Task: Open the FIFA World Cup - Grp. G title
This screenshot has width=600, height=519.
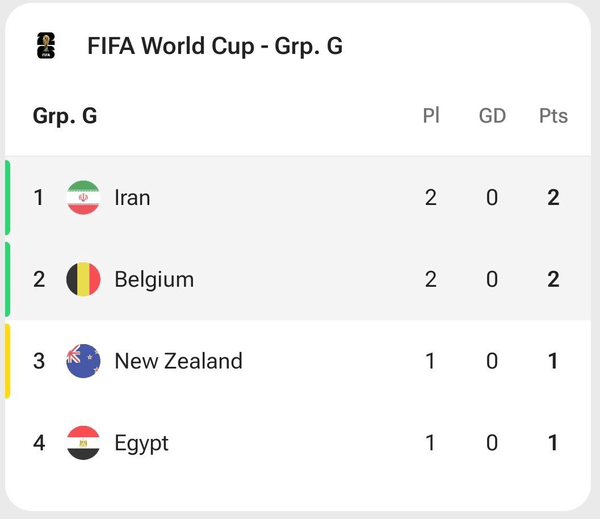Action: click(x=215, y=46)
